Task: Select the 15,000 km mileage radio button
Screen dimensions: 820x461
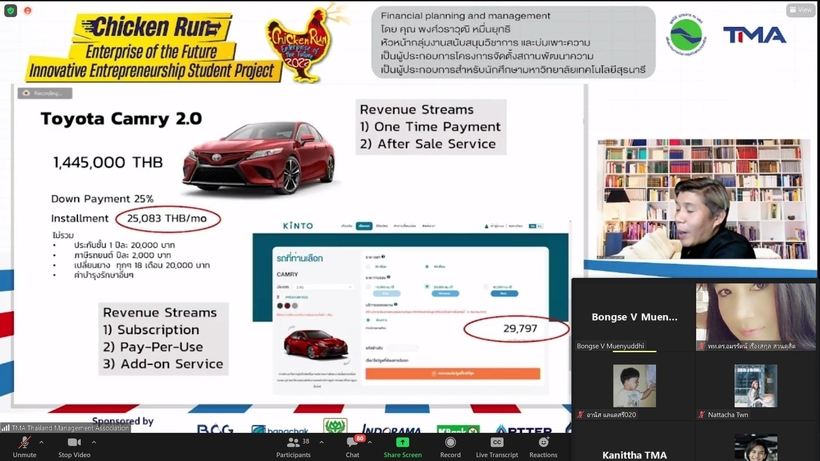Action: click(368, 287)
